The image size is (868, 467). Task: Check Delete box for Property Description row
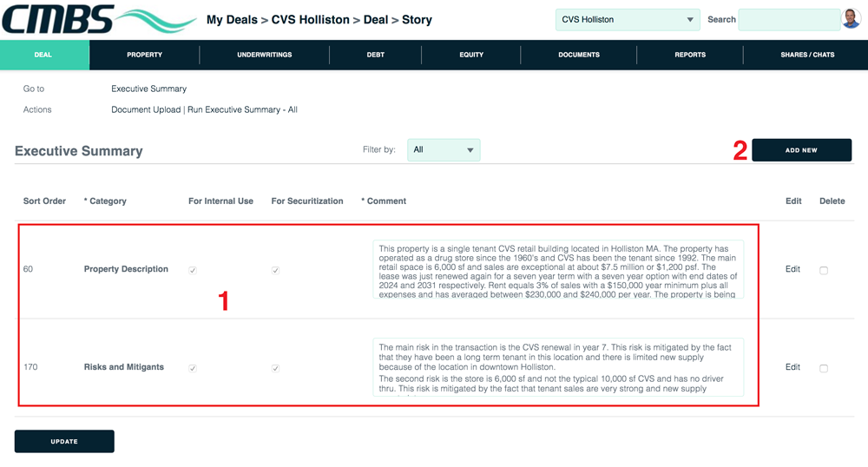click(824, 270)
